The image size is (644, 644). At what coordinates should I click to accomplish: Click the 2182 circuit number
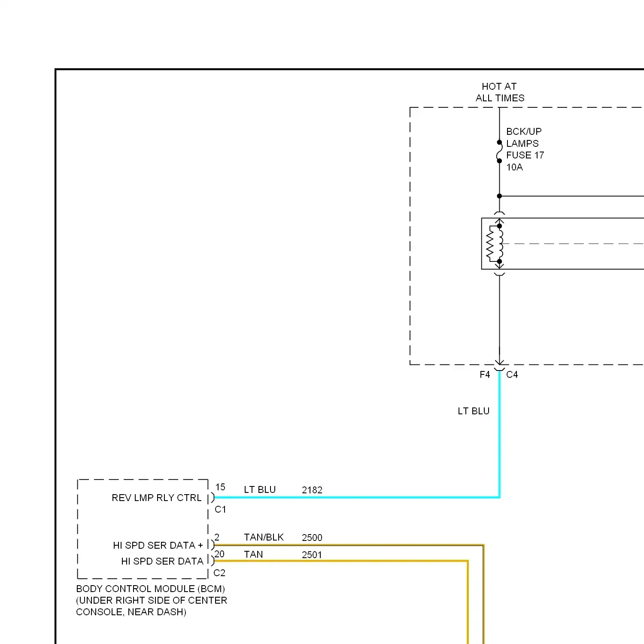pyautogui.click(x=312, y=490)
